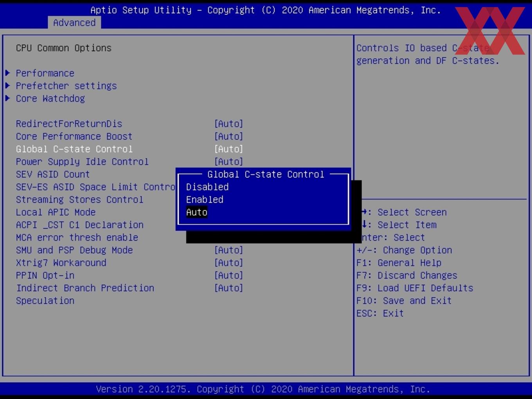Click the Select Item key hint
This screenshot has height=399, width=532.
[399, 225]
